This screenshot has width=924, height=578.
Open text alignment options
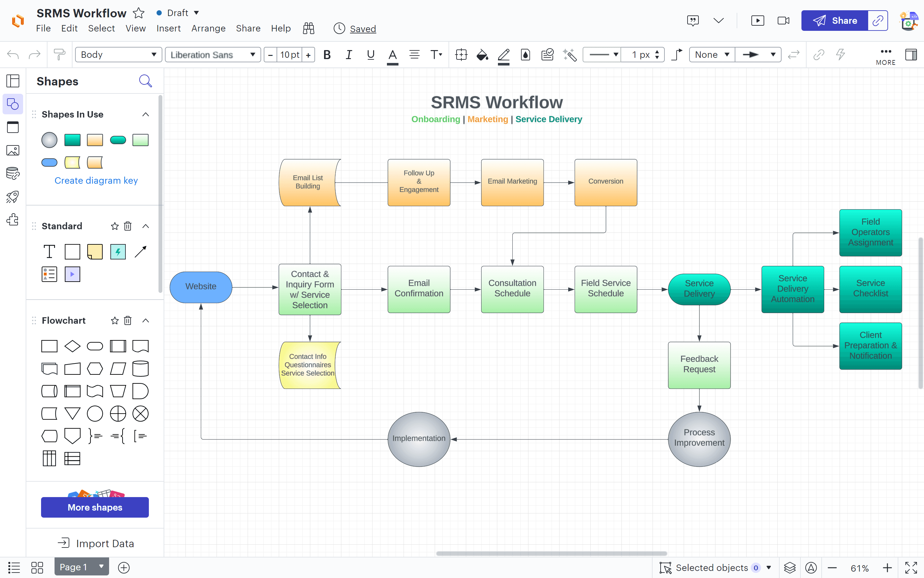(x=414, y=55)
